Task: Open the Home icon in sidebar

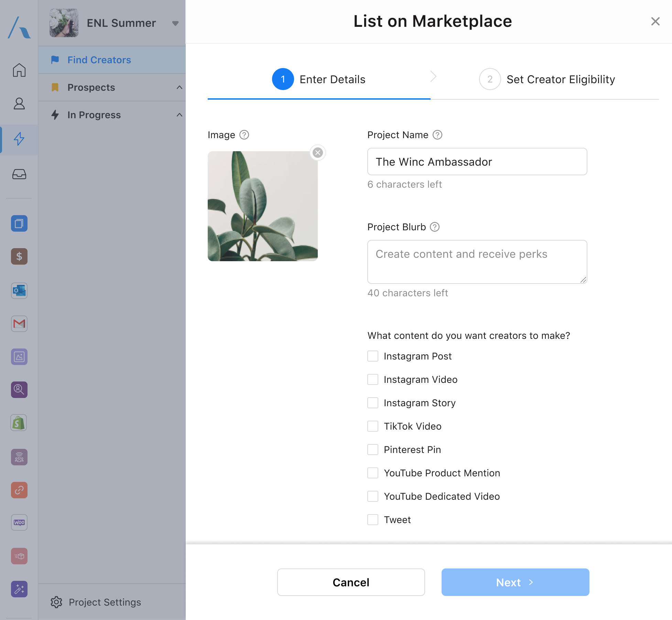Action: [x=19, y=70]
